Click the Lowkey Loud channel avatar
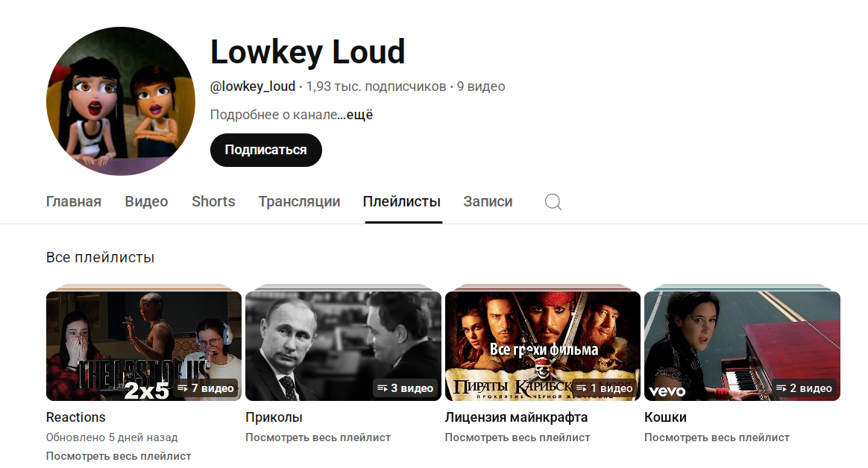 tap(121, 101)
